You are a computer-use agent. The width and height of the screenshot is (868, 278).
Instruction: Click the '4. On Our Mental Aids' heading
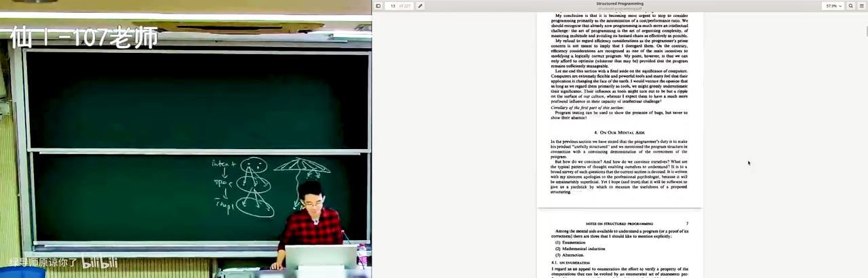coord(619,133)
